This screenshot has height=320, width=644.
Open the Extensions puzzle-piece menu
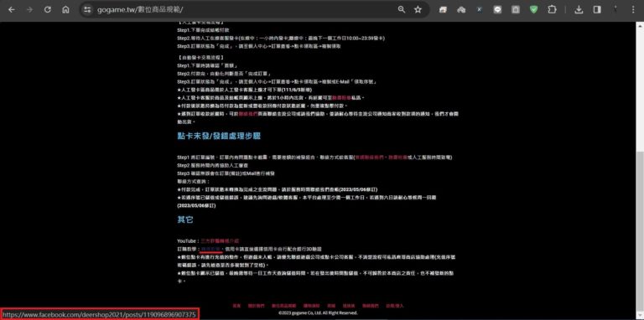[552, 10]
